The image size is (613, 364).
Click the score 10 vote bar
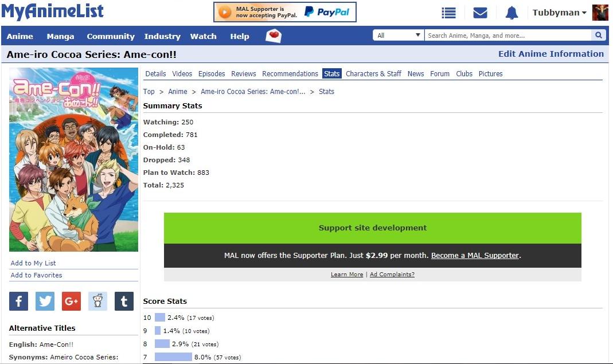(160, 318)
